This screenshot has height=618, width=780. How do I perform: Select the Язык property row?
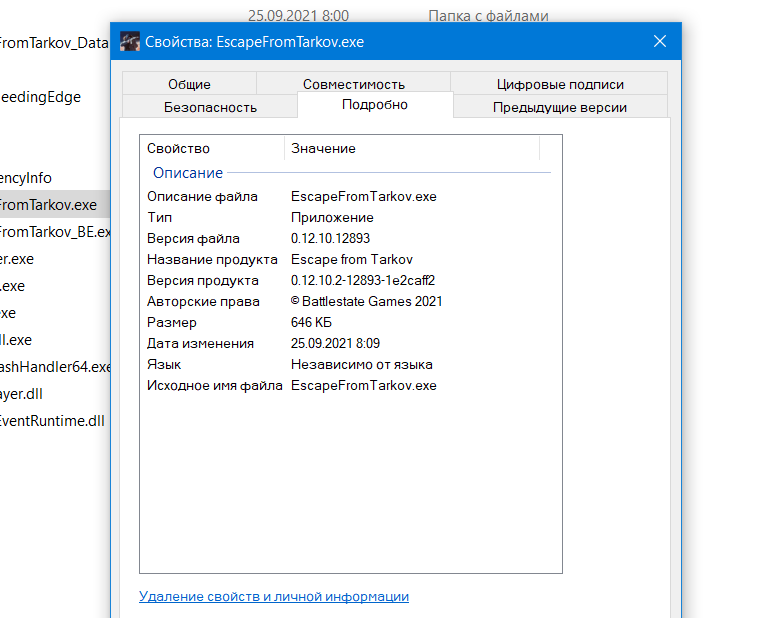[x=351, y=364]
